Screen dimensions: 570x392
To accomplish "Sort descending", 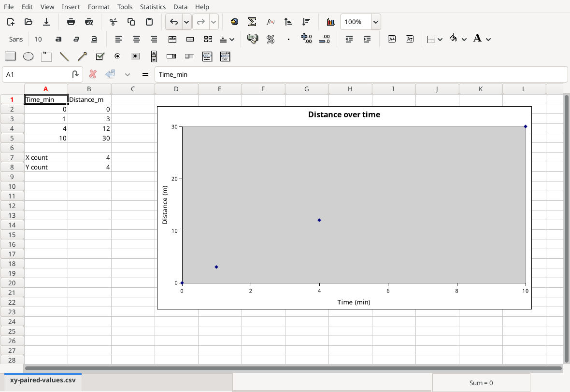I will point(306,22).
